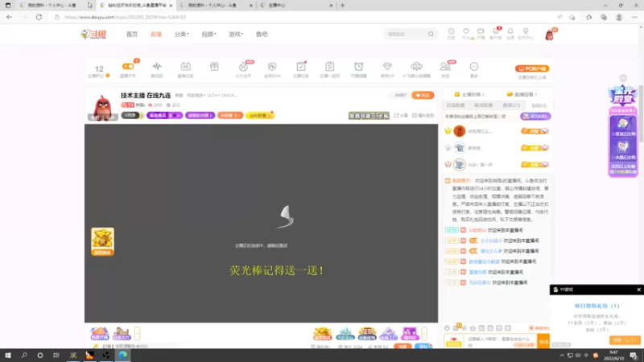The height and width of the screenshot is (362, 644).
Task: Expand the left activity icons strip below video
Action: pos(137,333)
